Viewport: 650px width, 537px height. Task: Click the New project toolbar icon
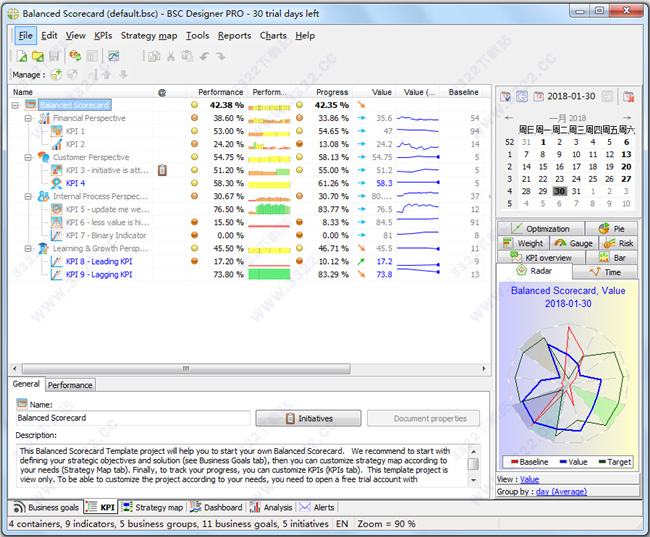(22, 56)
